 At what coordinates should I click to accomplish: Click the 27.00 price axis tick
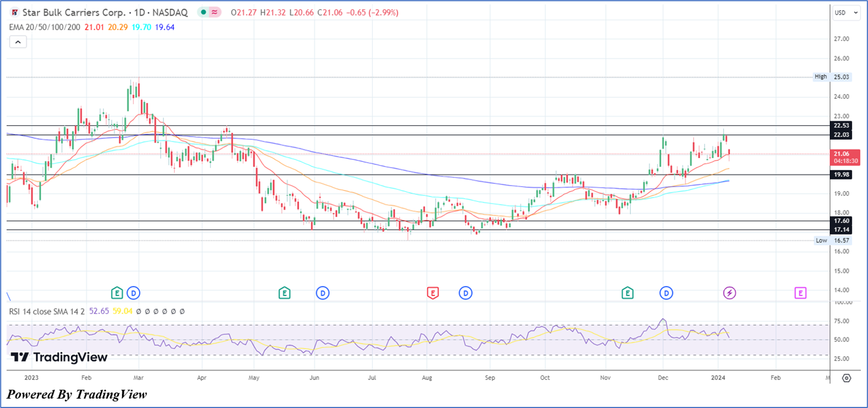coord(842,39)
